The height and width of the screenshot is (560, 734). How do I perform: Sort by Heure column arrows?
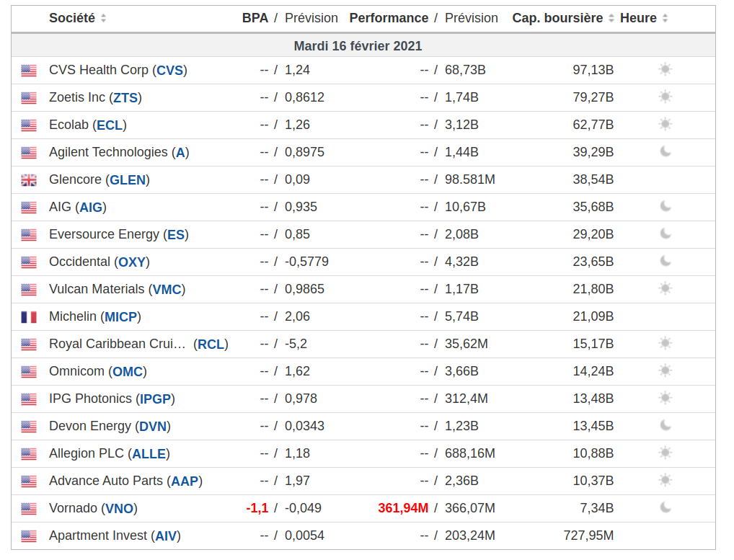coord(665,18)
